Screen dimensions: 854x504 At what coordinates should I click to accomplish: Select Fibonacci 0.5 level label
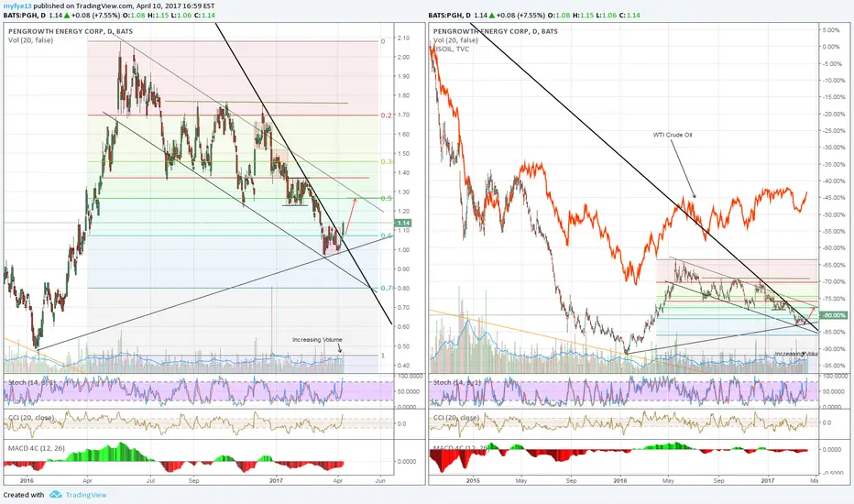(386, 198)
